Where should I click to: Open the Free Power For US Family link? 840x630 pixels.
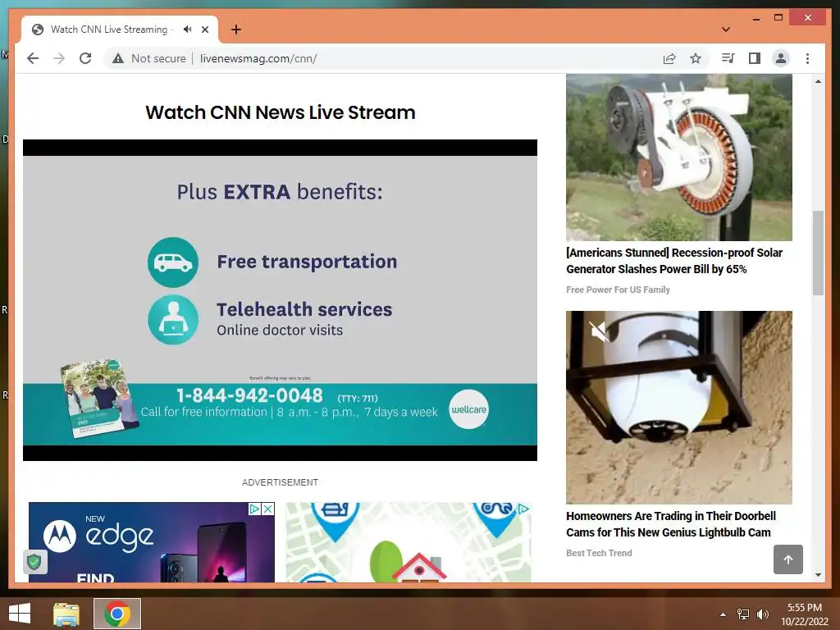point(618,290)
